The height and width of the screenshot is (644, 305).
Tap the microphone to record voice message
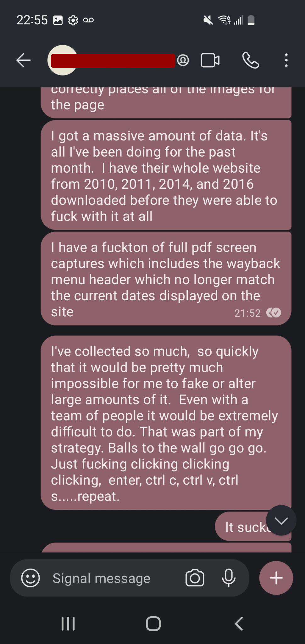coord(229,578)
